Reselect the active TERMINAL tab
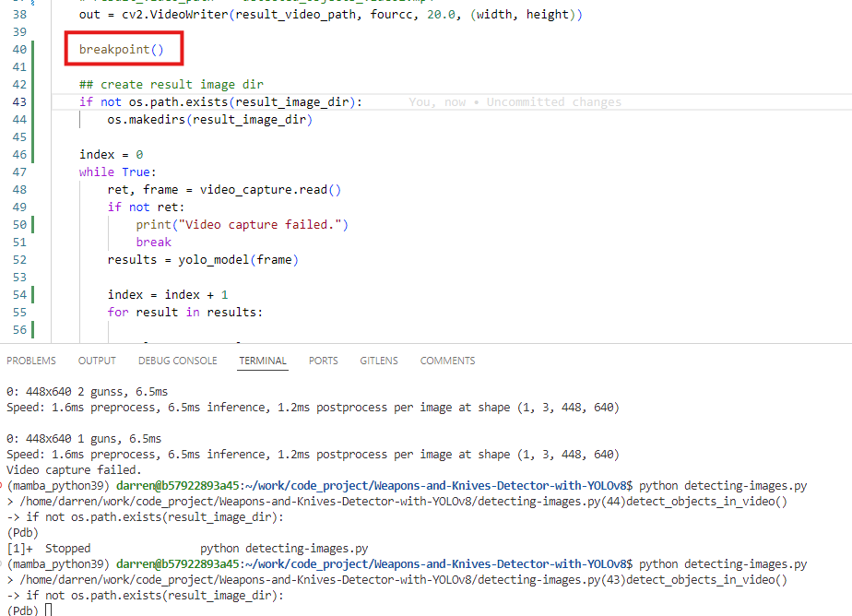 tap(262, 361)
